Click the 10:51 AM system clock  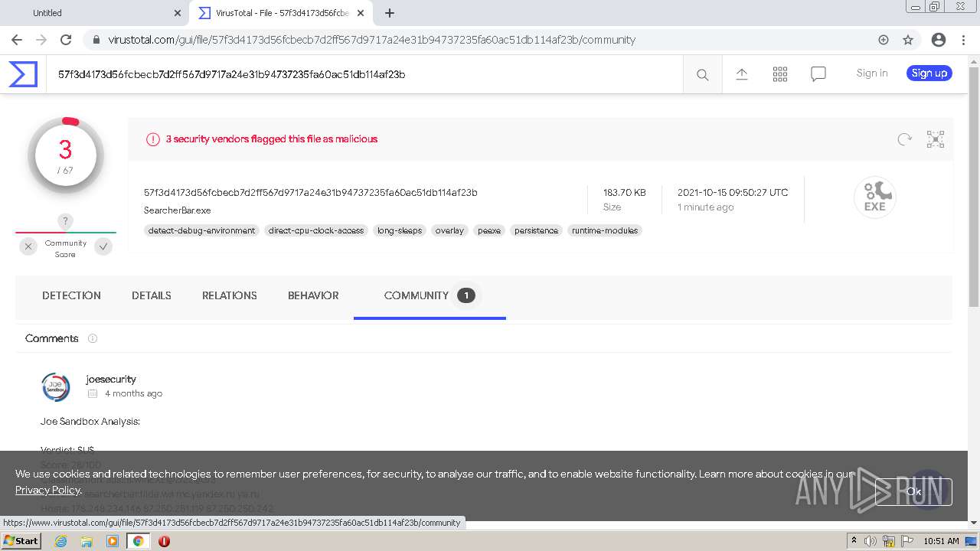pos(942,541)
